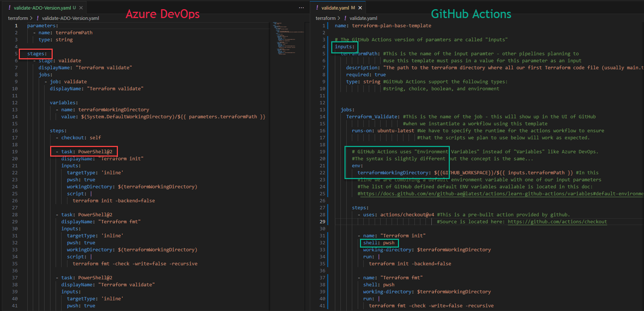Image resolution: width=644 pixels, height=311 pixels.
Task: Expand the terraform breadcrumb in right editor
Action: 325,18
